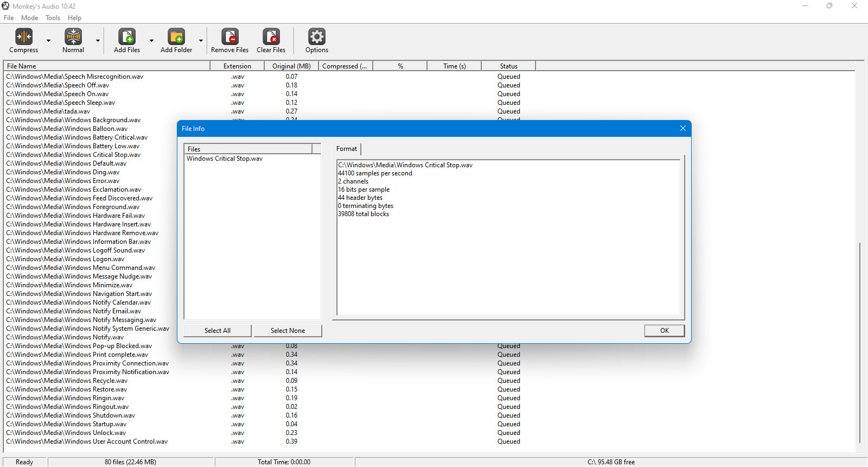Click the Clear Files icon
Viewport: 868px width, 467px height.
click(x=271, y=36)
